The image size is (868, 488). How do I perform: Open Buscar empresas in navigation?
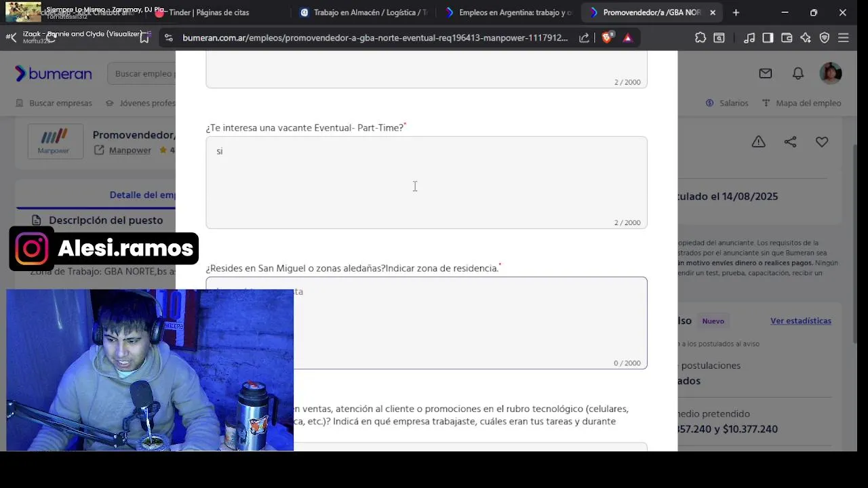(54, 103)
